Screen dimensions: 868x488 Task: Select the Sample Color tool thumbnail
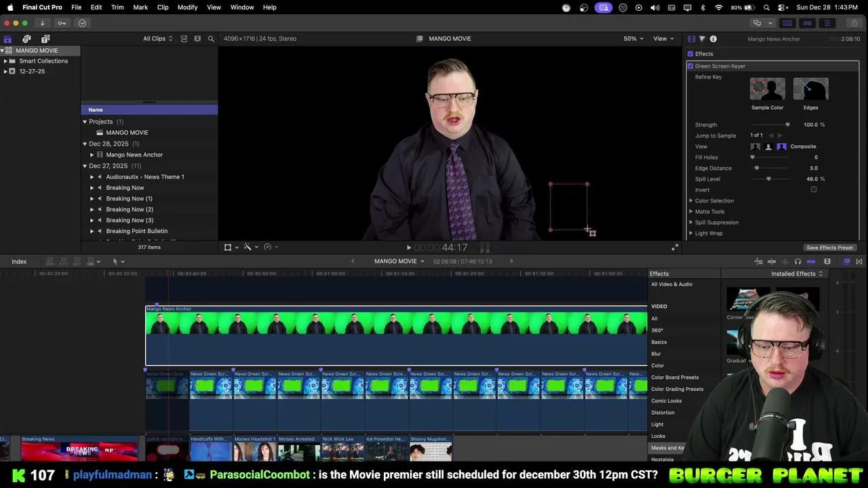767,89
